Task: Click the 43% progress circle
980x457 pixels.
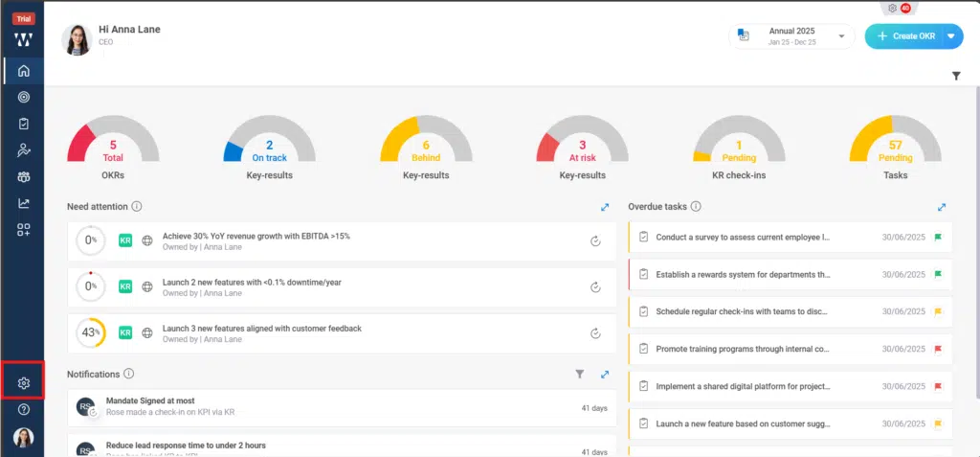Action: pyautogui.click(x=91, y=332)
